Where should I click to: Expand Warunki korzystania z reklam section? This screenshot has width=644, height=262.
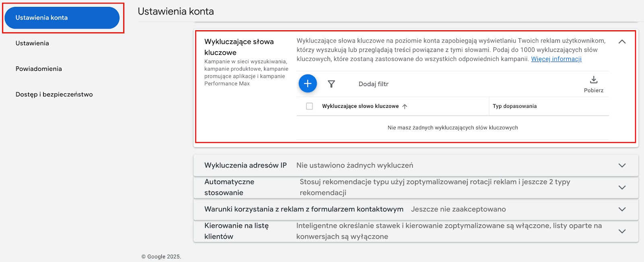[x=622, y=209]
